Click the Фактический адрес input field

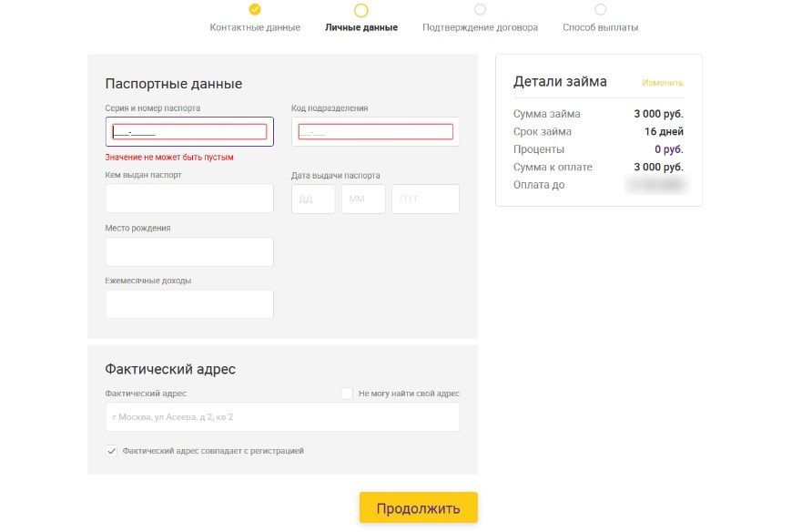pyautogui.click(x=282, y=417)
